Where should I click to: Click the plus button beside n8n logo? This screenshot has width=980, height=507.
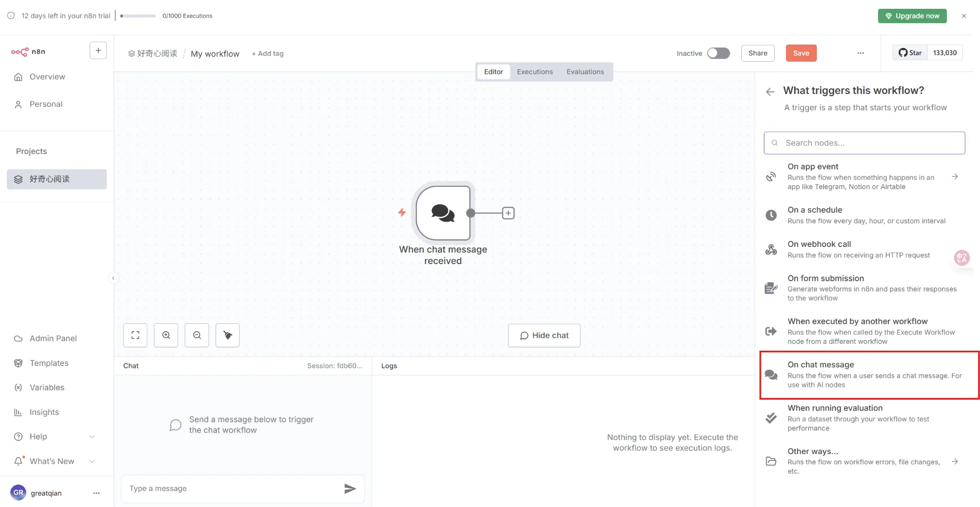98,50
